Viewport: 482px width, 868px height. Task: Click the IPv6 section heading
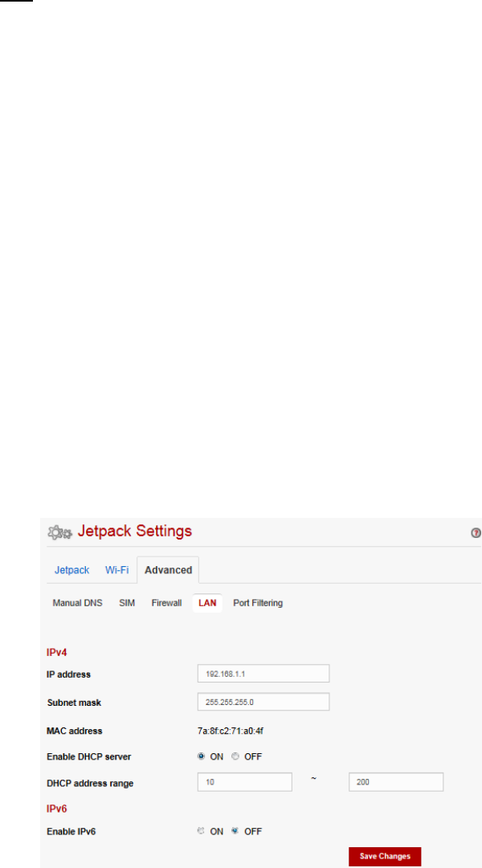tap(56, 809)
